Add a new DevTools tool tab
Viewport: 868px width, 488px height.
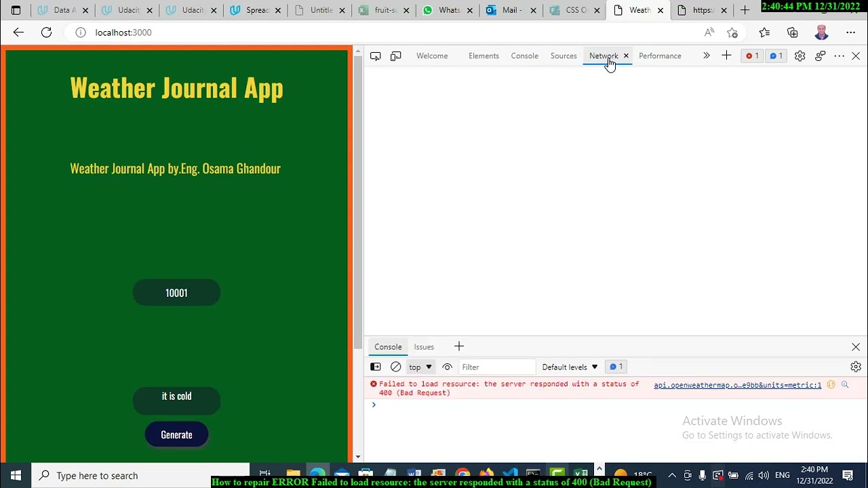[x=726, y=56]
